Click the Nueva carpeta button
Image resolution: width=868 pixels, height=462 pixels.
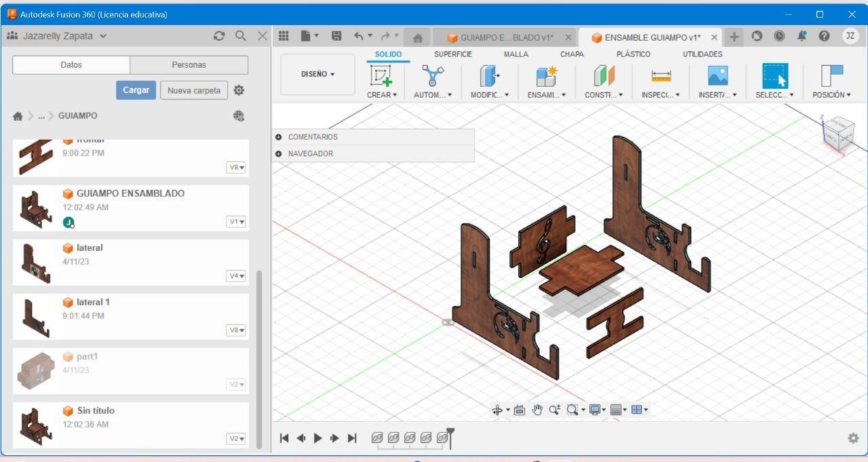pos(194,90)
